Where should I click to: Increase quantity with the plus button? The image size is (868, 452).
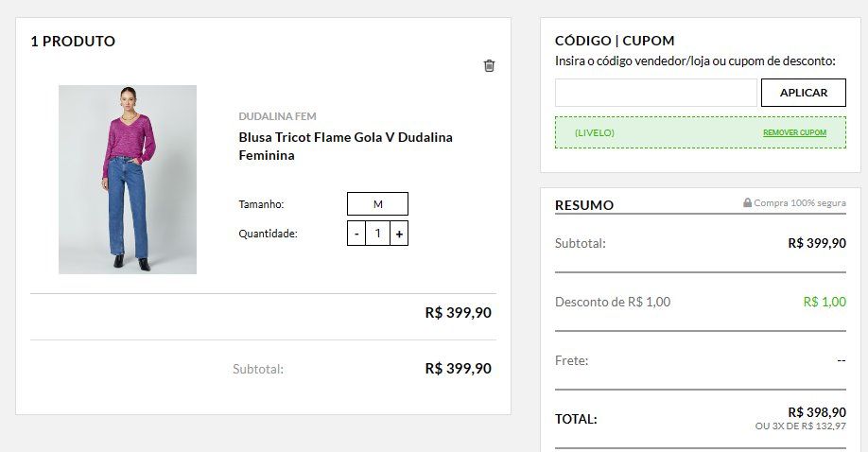pyautogui.click(x=399, y=234)
